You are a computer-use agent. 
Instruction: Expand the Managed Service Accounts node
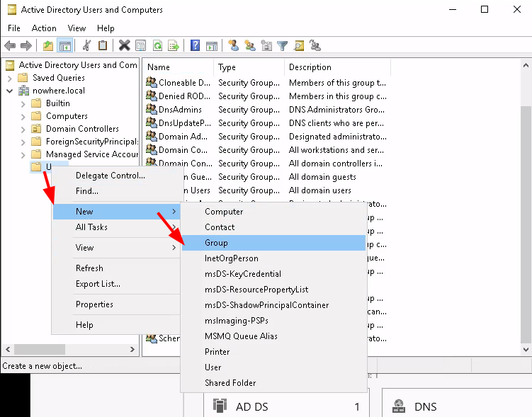23,155
